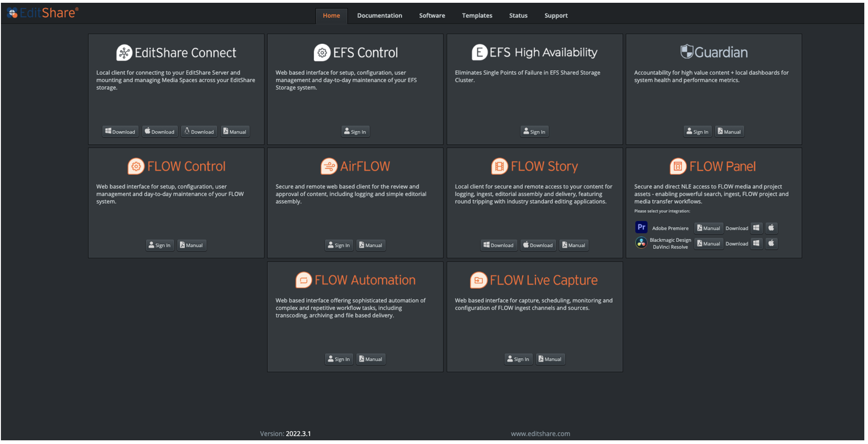Open the FLOW Story manual
This screenshot has width=868, height=444.
[574, 245]
